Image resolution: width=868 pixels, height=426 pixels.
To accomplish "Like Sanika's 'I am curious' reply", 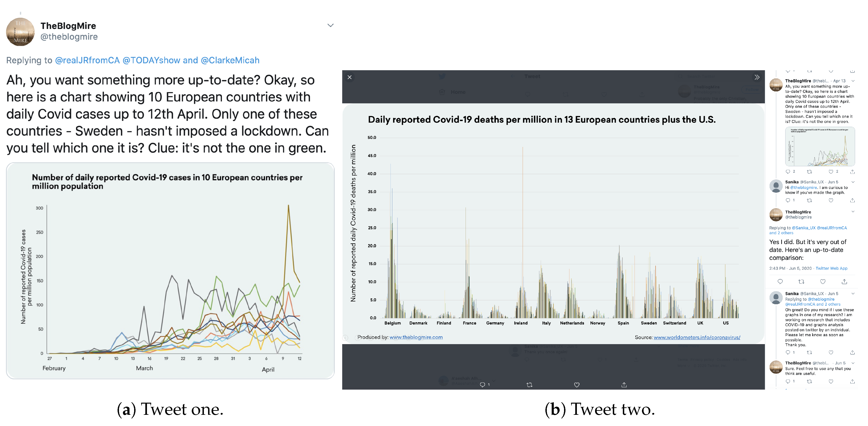I will [x=831, y=200].
